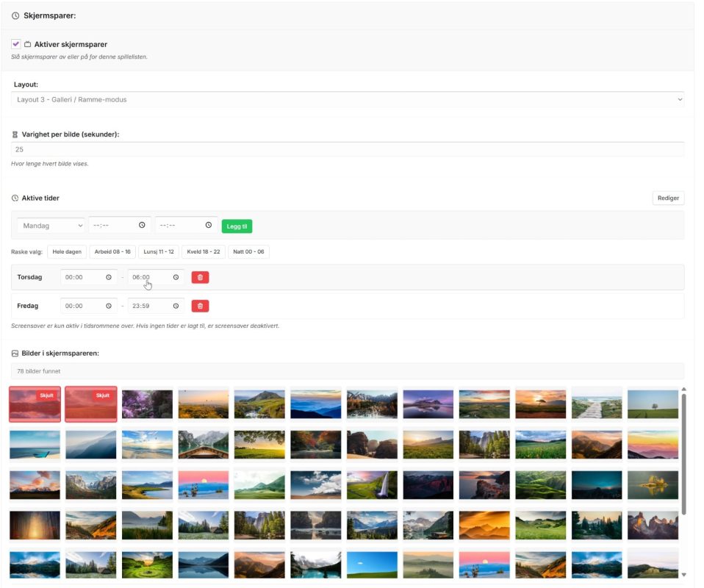Select quick choice Arbeid 08 - 16
The height and width of the screenshot is (588, 704).
112,252
